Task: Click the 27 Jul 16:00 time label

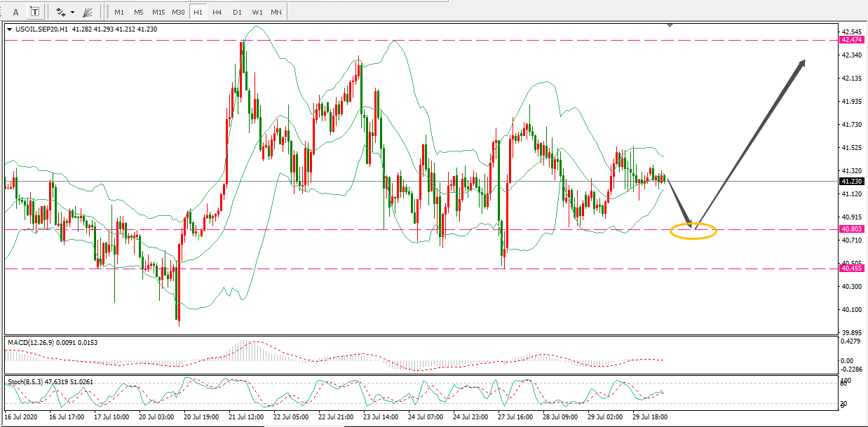Action: [x=514, y=416]
